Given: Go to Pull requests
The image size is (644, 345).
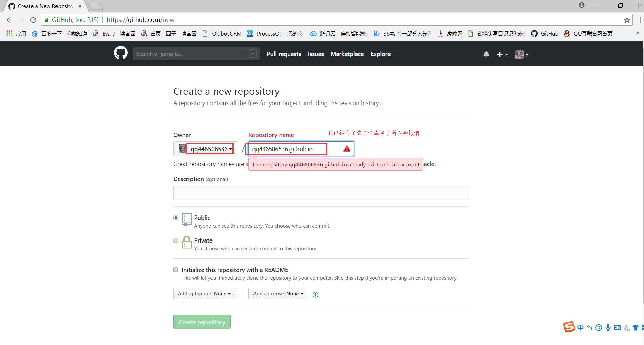Looking at the screenshot, I should (x=284, y=54).
